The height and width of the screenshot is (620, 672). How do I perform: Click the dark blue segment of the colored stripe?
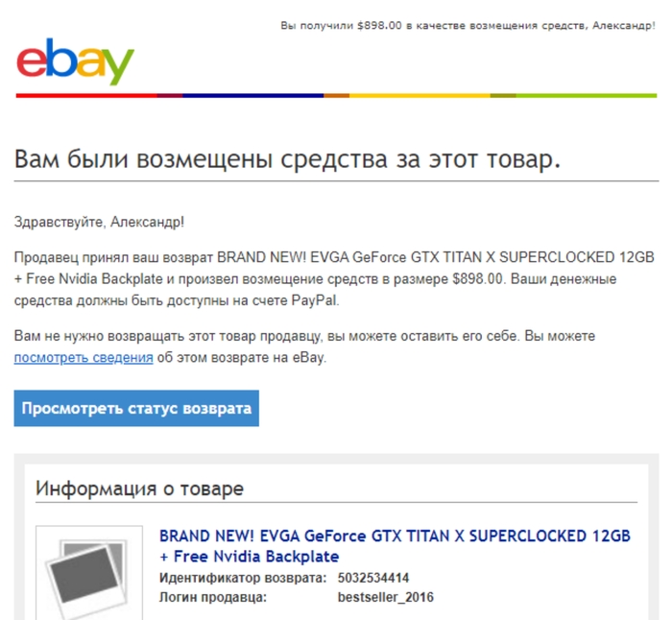tap(252, 96)
